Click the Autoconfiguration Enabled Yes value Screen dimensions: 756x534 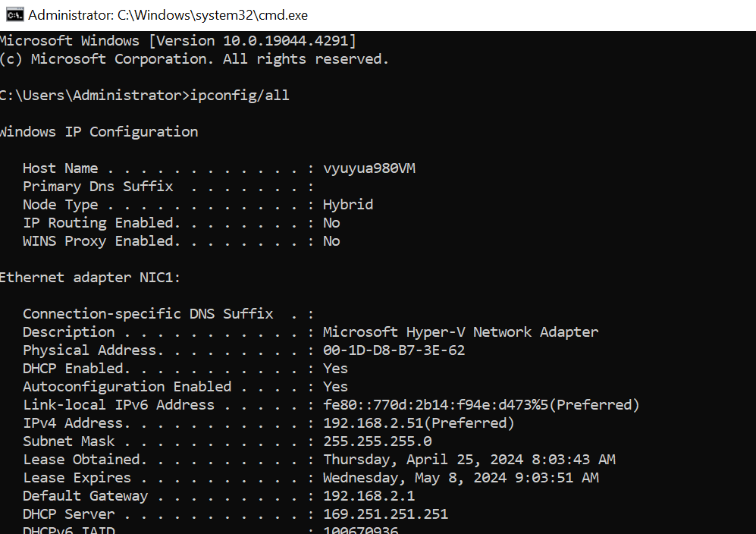[335, 387]
